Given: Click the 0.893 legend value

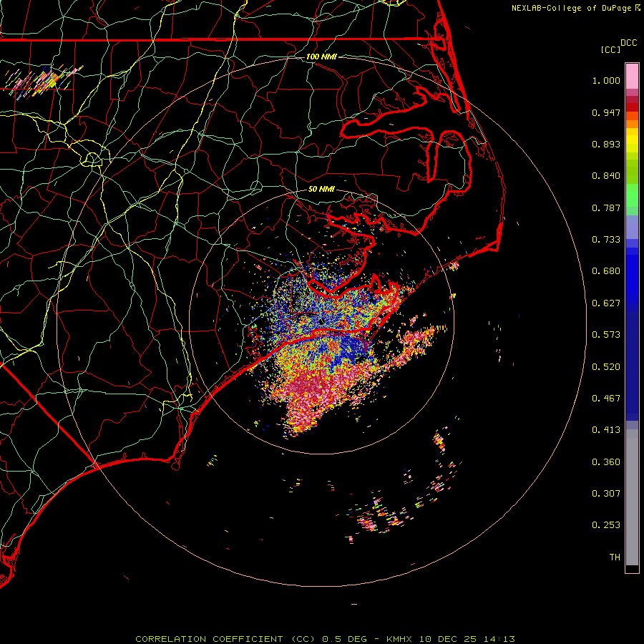Looking at the screenshot, I should click(x=606, y=144).
